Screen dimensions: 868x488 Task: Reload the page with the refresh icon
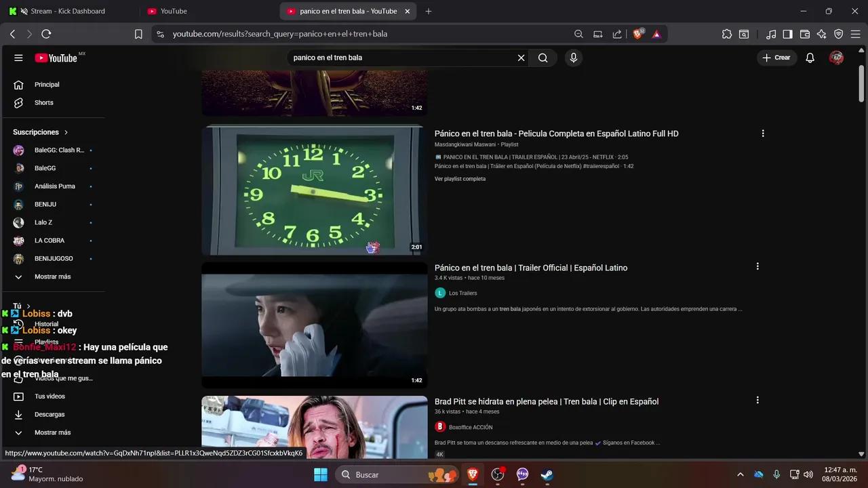(x=46, y=34)
